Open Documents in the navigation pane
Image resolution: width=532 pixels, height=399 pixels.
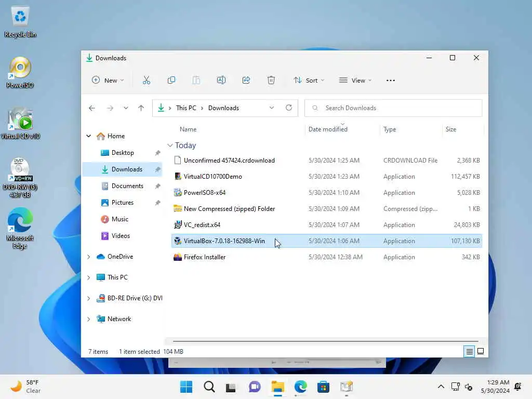click(x=123, y=186)
